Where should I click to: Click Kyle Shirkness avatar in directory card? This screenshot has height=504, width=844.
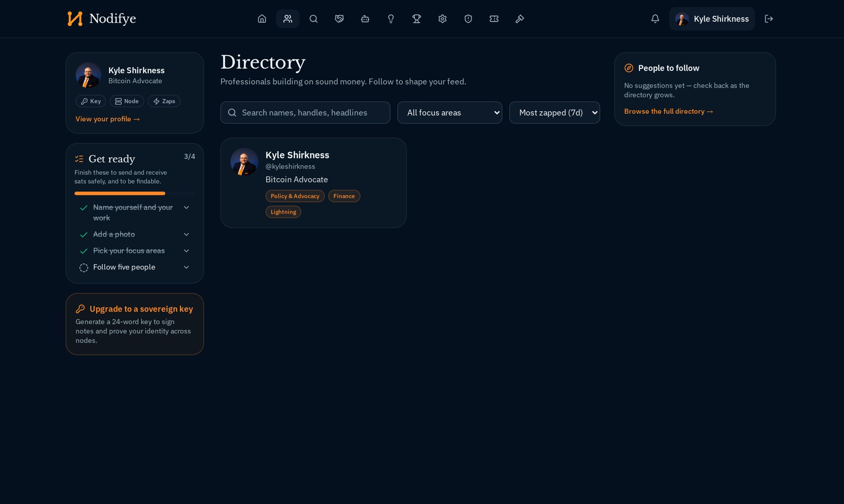244,162
